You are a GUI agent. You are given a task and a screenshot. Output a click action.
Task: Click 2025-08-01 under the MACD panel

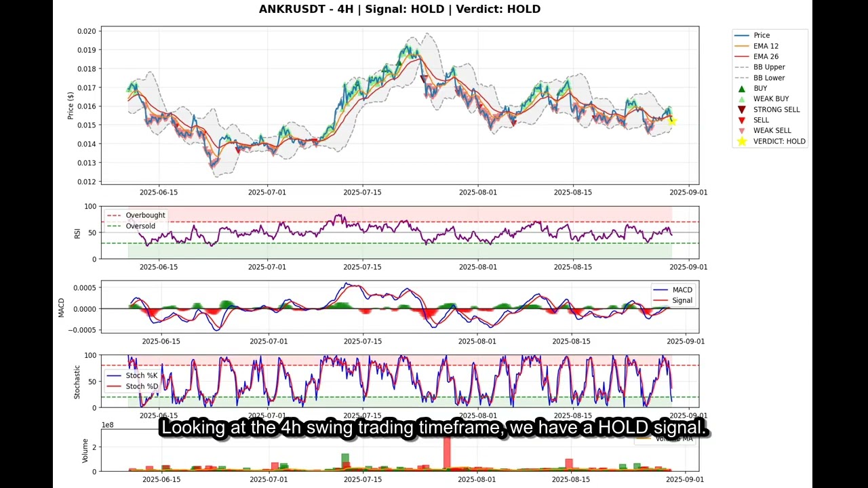pos(477,341)
